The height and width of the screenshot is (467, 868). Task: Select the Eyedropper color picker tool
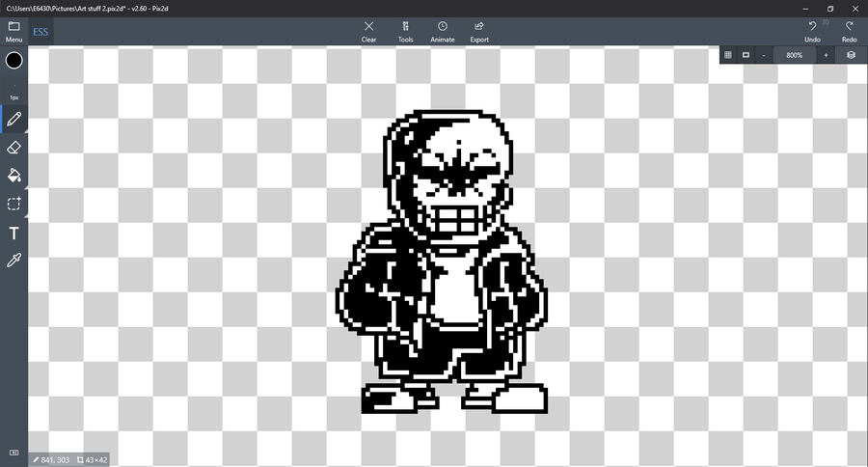point(14,261)
